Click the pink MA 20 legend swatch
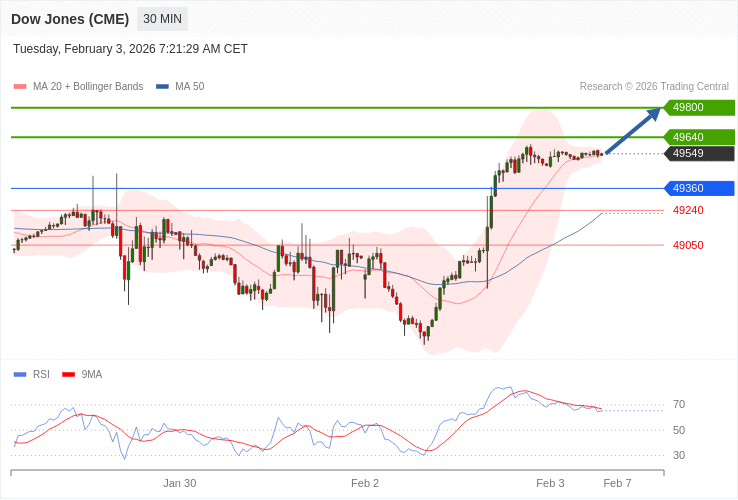Image resolution: width=738 pixels, height=500 pixels. click(20, 87)
